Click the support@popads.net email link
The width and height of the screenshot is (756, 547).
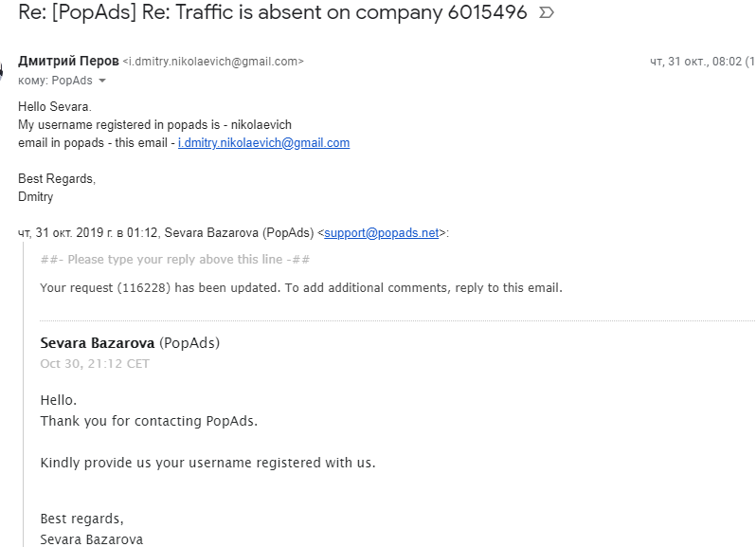pos(382,232)
